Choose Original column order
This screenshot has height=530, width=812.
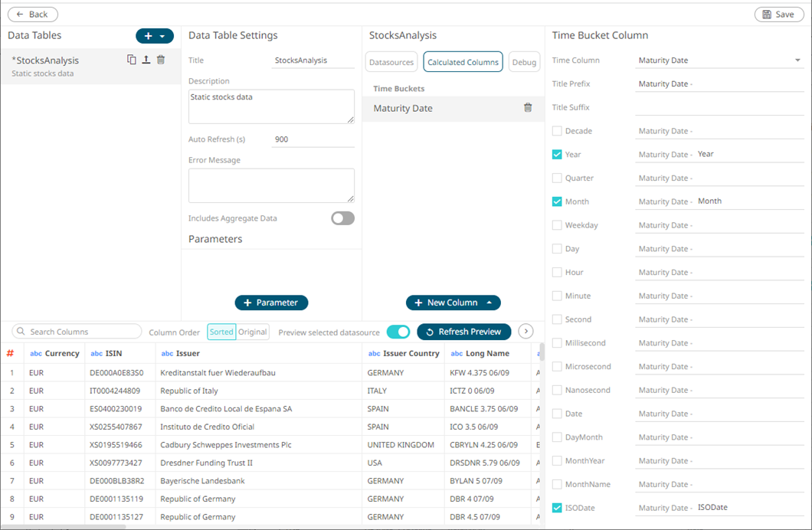coord(253,332)
